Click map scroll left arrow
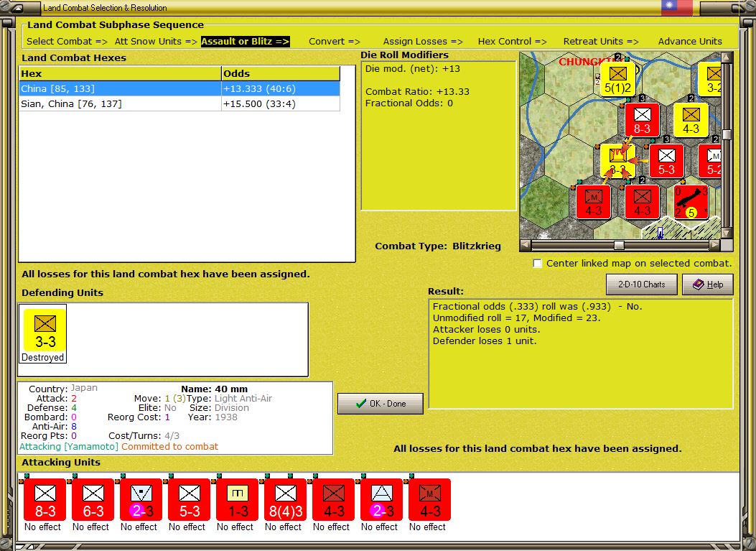Screen dimensions: 756x551 [x=526, y=245]
